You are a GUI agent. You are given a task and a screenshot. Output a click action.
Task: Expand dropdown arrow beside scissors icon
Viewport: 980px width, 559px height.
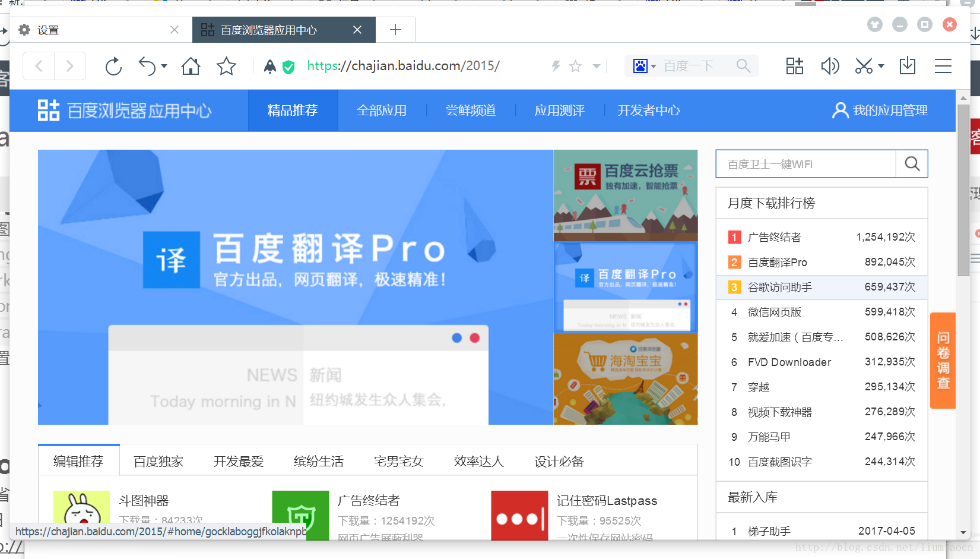(881, 66)
